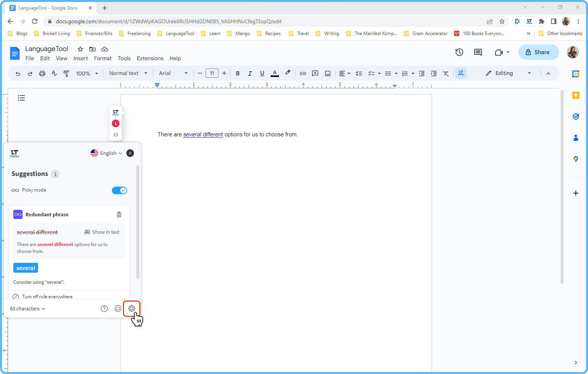Click the Undo toolbar icon
Image resolution: width=588 pixels, height=374 pixels.
[x=18, y=74]
